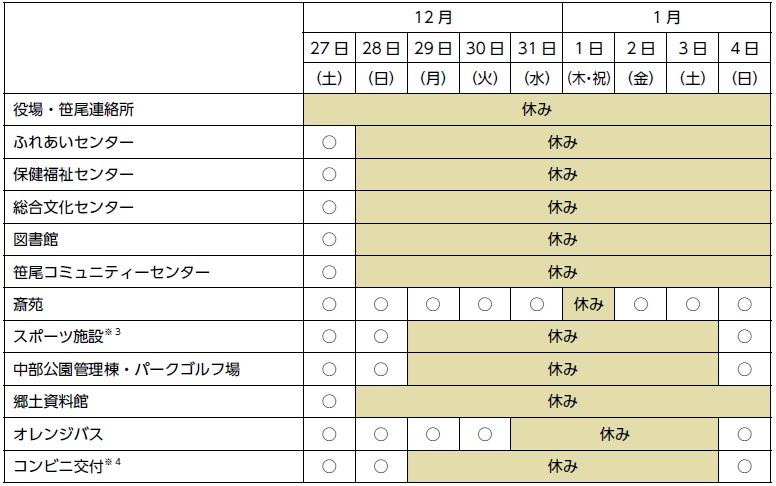
Task: Click the 29日 (月) column header
Action: point(432,62)
